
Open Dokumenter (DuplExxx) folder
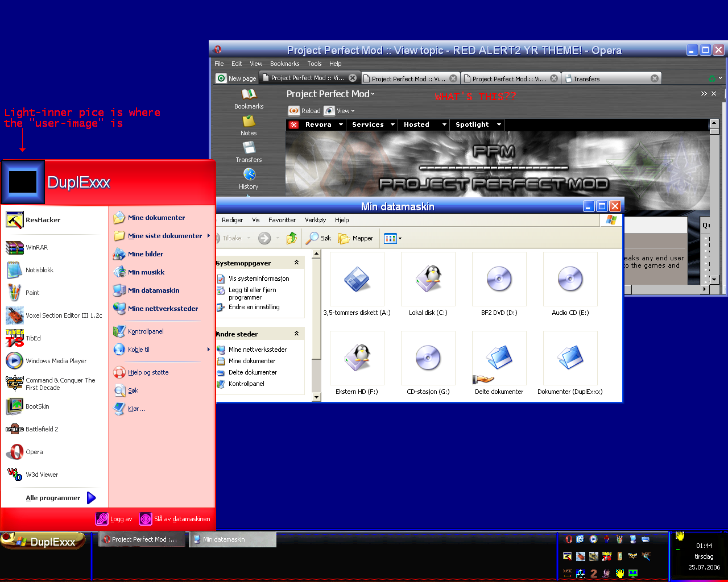coord(570,364)
